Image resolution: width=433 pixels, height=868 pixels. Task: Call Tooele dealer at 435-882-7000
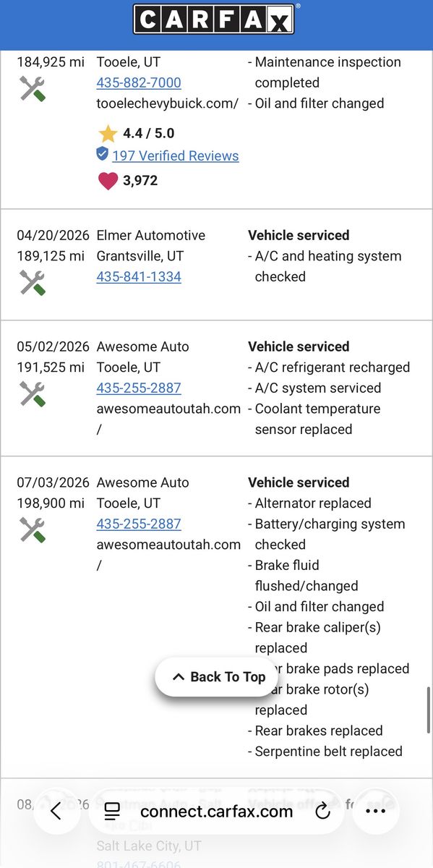(139, 82)
